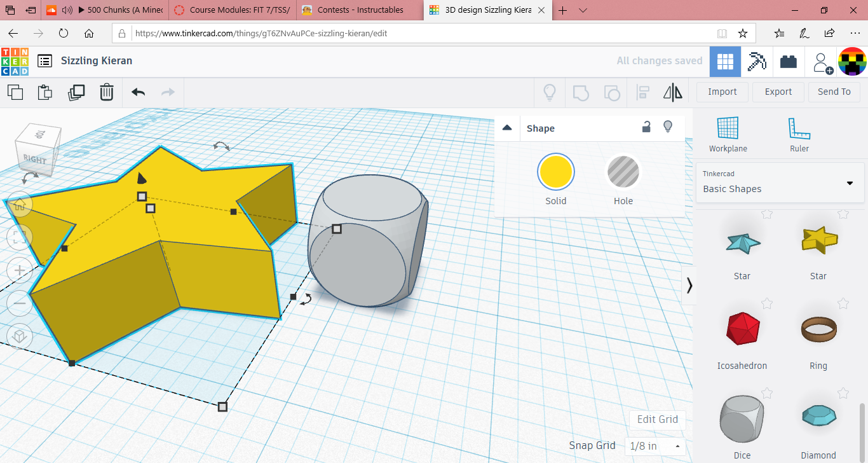This screenshot has width=868, height=463.
Task: Select the gray dice object on workplane
Action: pos(369,240)
